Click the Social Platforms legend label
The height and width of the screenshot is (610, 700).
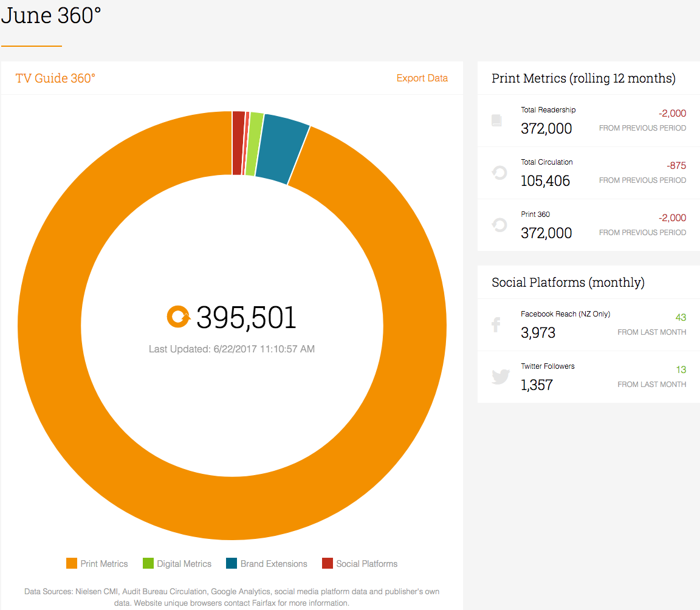coord(366,564)
